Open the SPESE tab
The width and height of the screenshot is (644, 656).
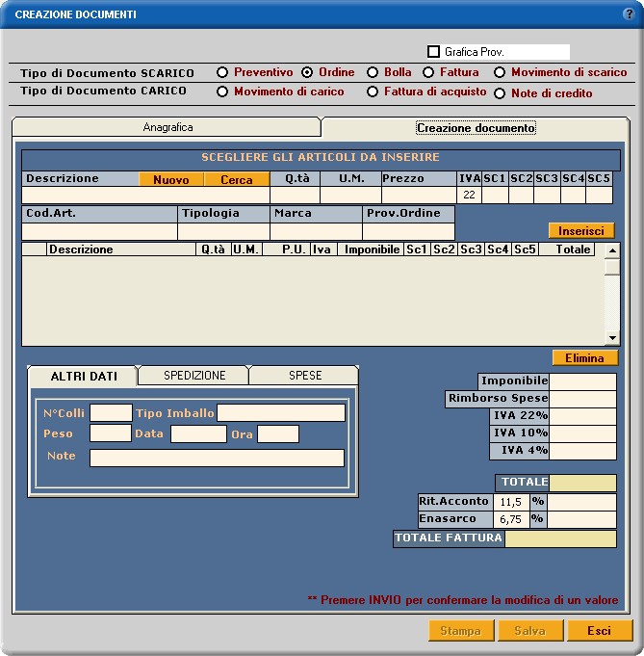tap(305, 376)
